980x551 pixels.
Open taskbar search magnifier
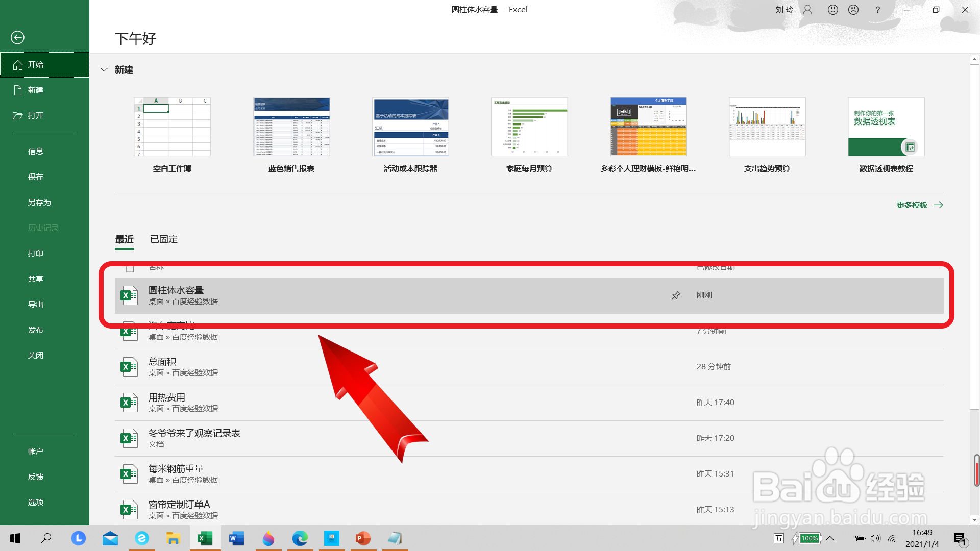point(46,538)
